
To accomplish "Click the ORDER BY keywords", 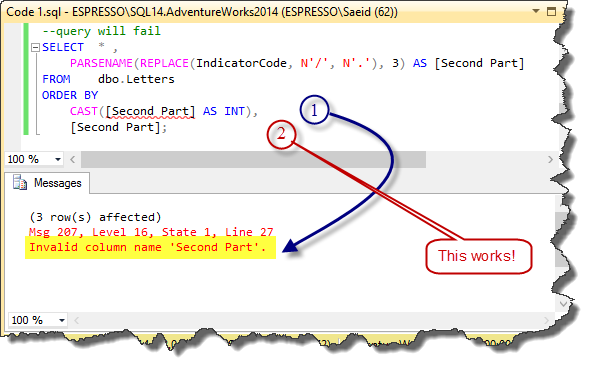I will click(x=70, y=95).
